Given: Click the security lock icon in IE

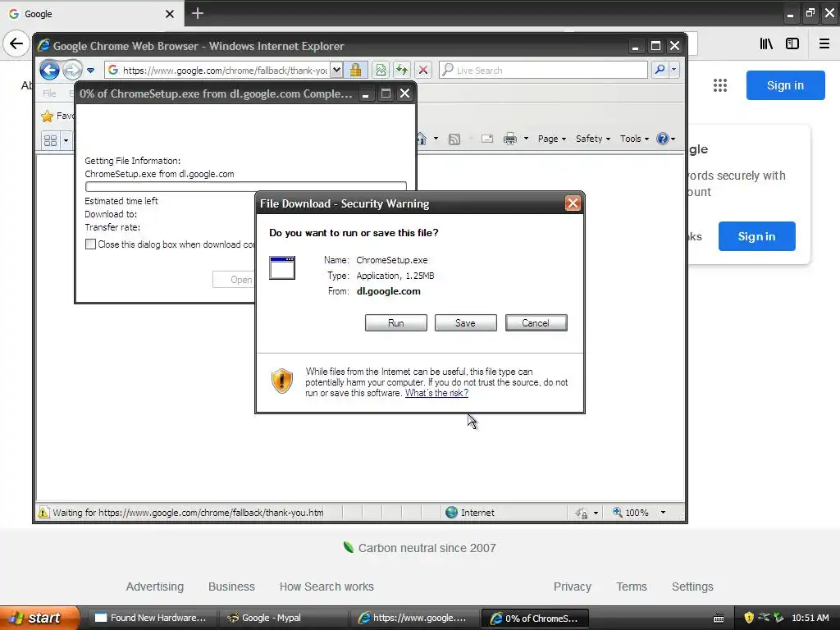Looking at the screenshot, I should (355, 71).
